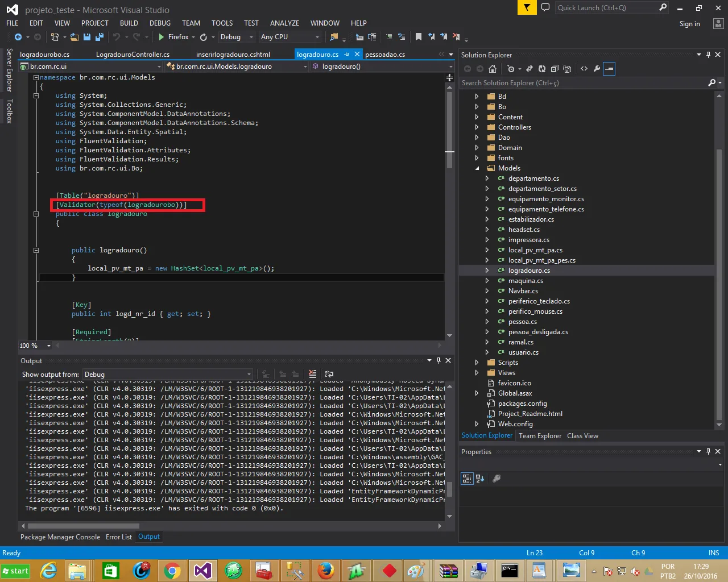Toggle Show All Files in Solution Explorer
728x582 pixels.
coord(567,69)
